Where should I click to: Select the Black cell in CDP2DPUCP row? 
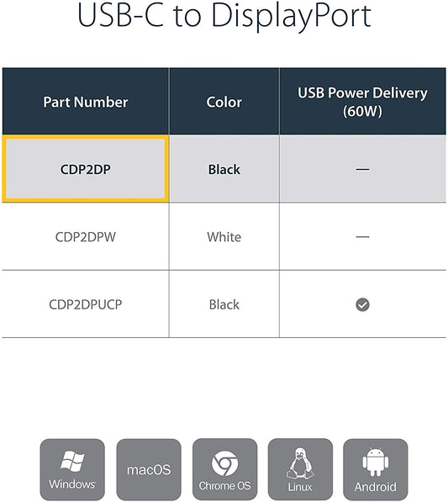coord(224,304)
